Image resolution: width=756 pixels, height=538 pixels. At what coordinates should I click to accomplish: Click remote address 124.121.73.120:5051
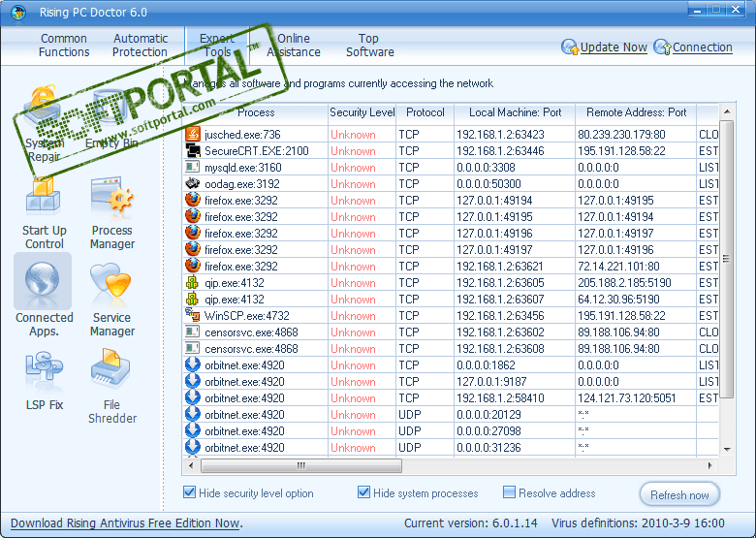627,398
